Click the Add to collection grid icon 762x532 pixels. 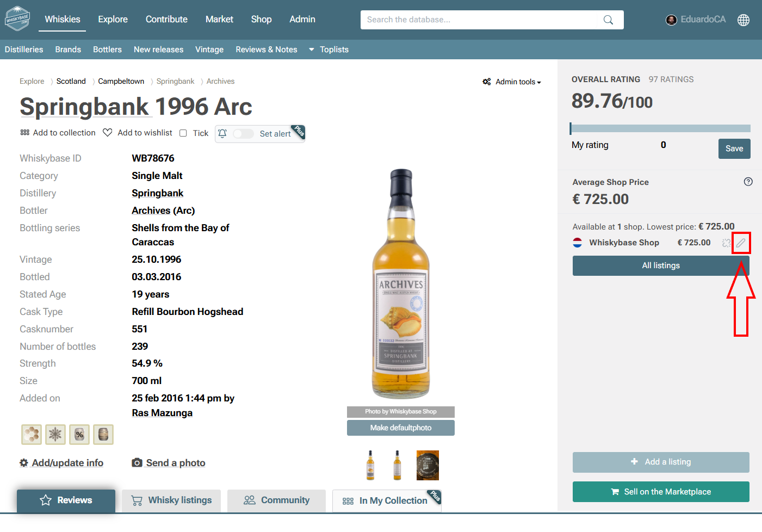[x=25, y=133]
